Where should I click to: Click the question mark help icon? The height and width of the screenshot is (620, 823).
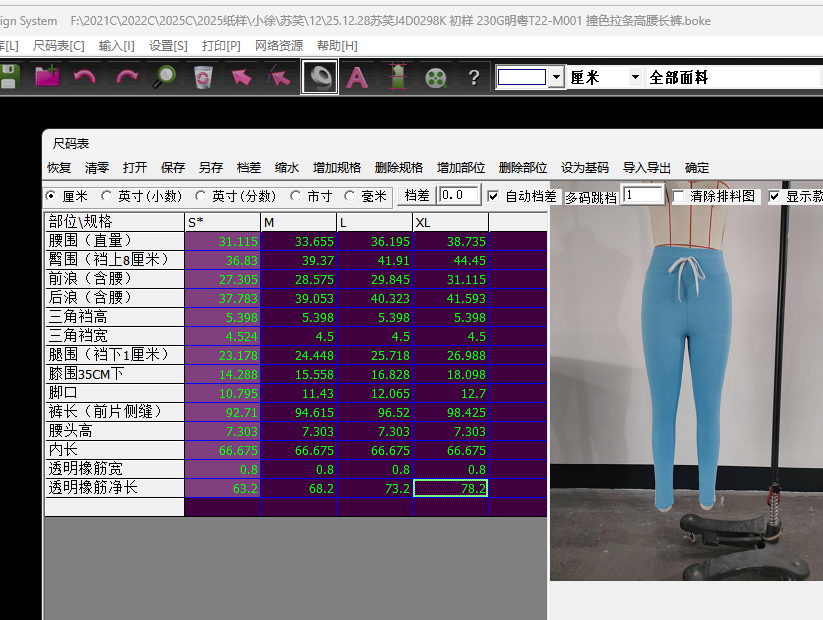coord(474,77)
